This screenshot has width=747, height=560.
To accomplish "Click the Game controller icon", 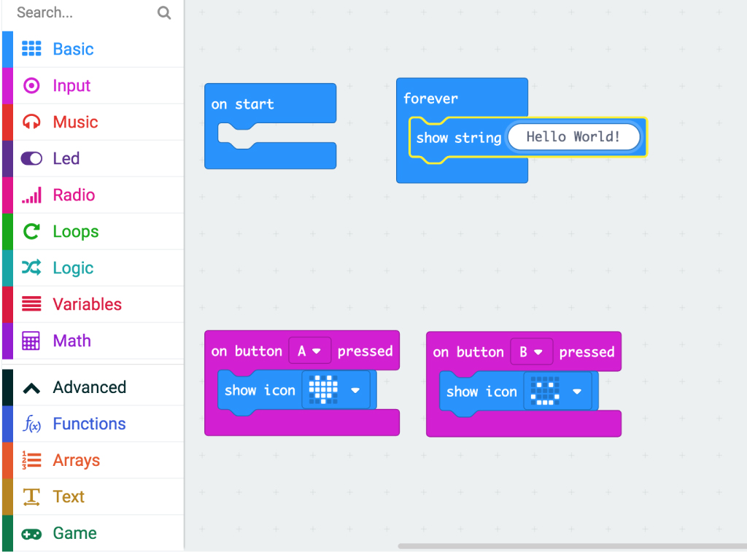I will pyautogui.click(x=31, y=534).
